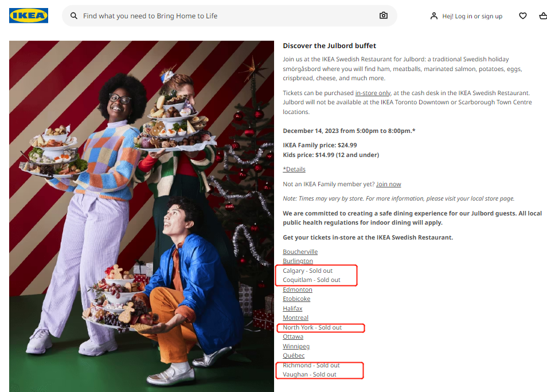Image resolution: width=547 pixels, height=392 pixels.
Task: Open the Burlington store link
Action: pyautogui.click(x=298, y=261)
